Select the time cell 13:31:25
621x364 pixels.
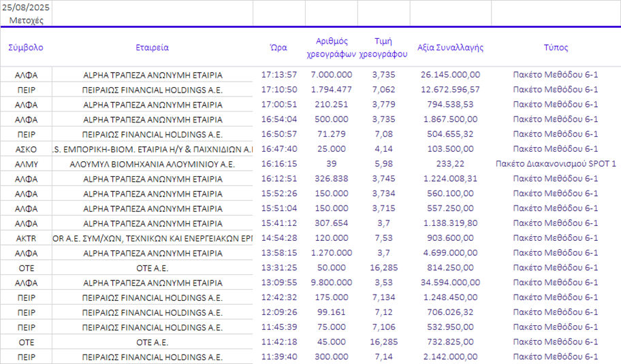278,268
